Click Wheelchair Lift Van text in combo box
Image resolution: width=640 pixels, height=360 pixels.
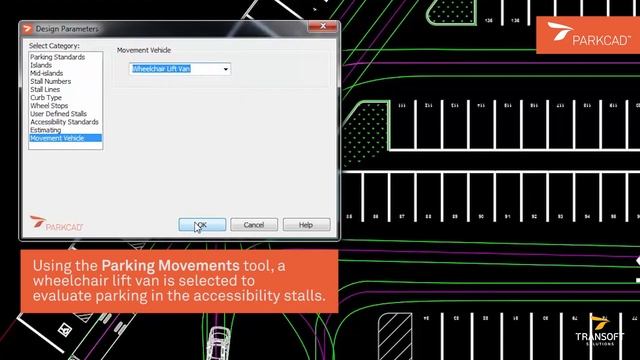(x=161, y=69)
